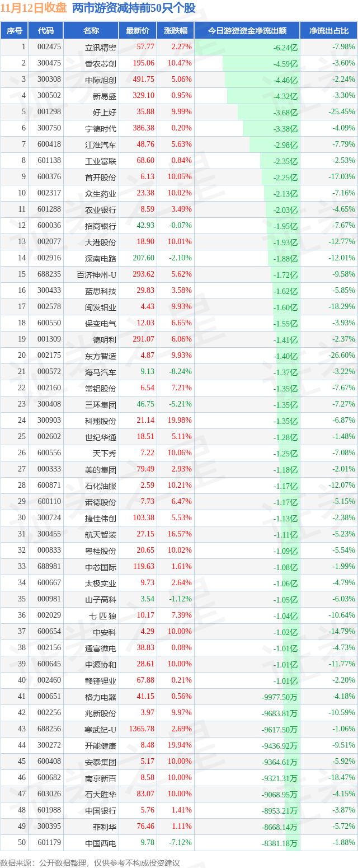The image size is (358, 868).
Task: Select stock code 600418
Action: (x=49, y=144)
